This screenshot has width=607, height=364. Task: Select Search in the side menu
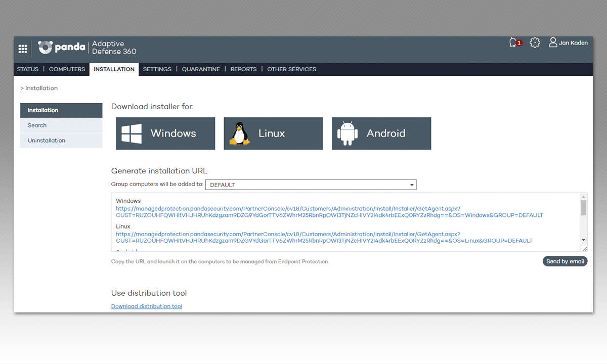click(61, 125)
